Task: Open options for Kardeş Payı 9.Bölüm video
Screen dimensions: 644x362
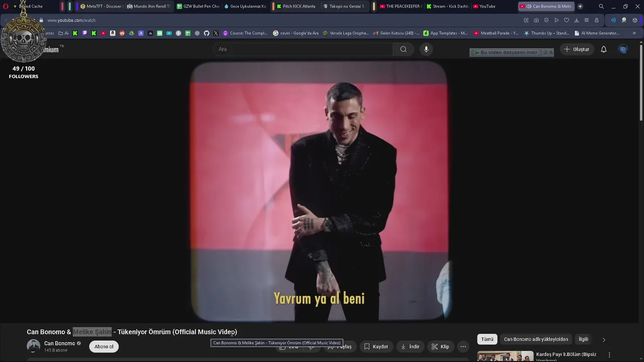Action: pyautogui.click(x=609, y=355)
